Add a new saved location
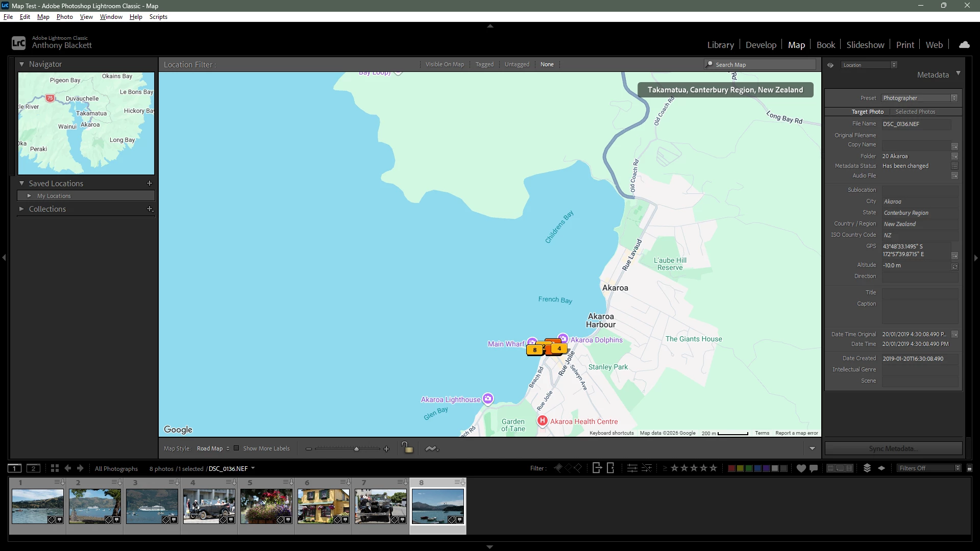The image size is (980, 551). pos(150,183)
